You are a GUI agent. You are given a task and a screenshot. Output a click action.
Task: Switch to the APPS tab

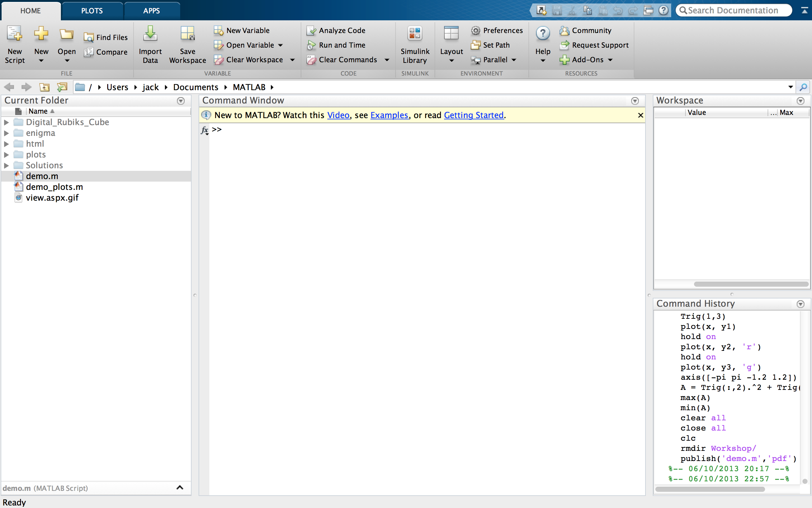point(151,11)
